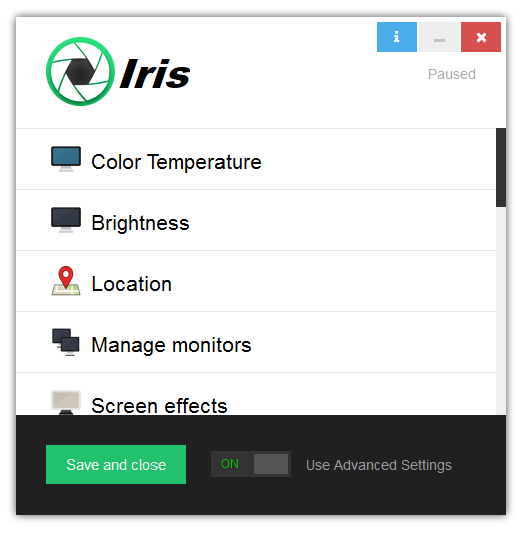Close Iris with the red X button
Image resolution: width=523 pixels, height=537 pixels.
(481, 37)
